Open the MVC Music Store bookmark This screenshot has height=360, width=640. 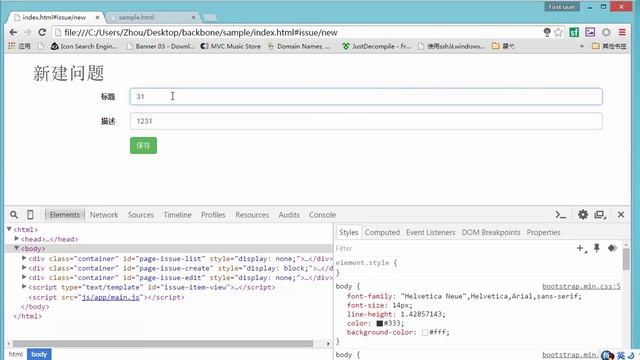tap(230, 46)
